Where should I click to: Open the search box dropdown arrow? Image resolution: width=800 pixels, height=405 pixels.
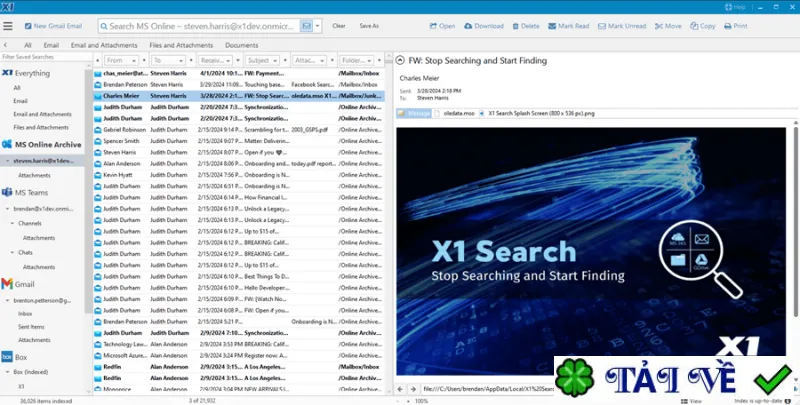(x=317, y=26)
